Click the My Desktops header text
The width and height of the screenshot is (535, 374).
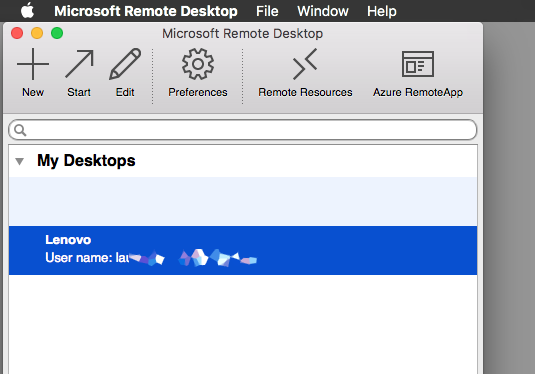(x=86, y=161)
